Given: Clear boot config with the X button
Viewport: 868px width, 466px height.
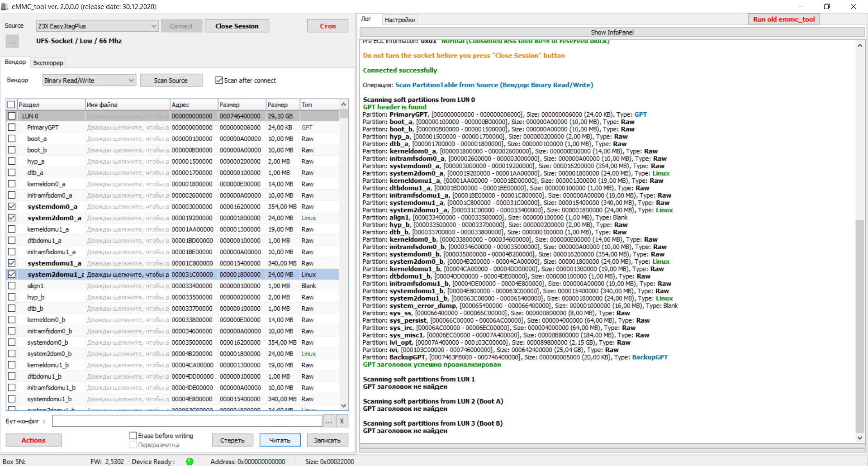Looking at the screenshot, I should pyautogui.click(x=342, y=421).
